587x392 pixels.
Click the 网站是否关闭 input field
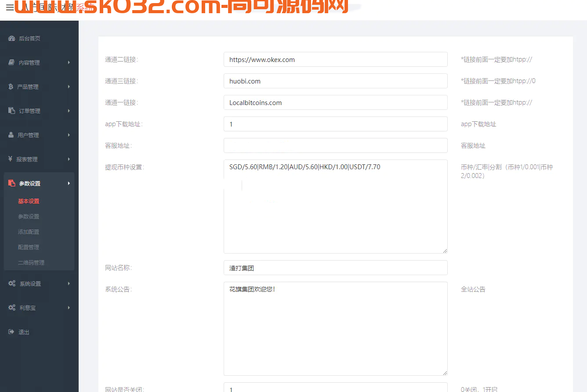[x=336, y=387]
